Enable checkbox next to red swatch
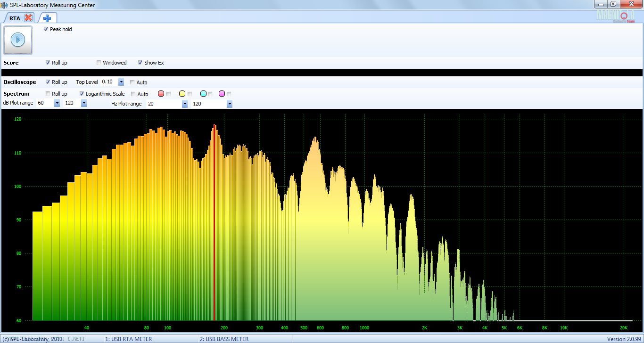Viewport: 644px width, 343px height. (x=169, y=94)
